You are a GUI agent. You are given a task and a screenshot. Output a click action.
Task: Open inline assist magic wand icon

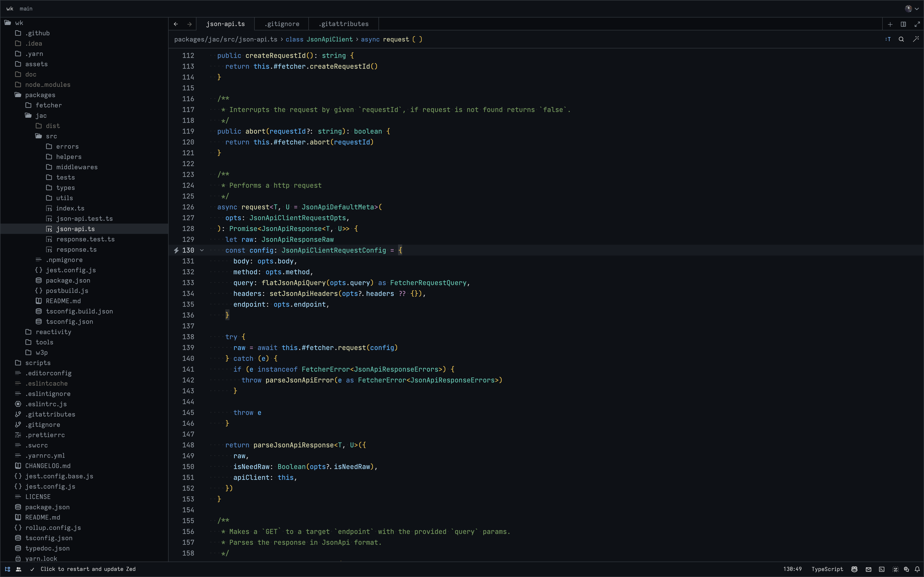[915, 39]
